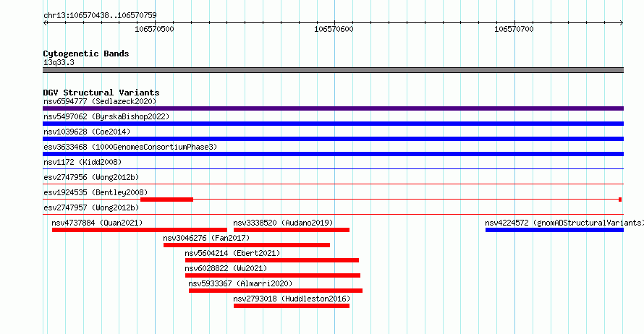Click the blue bar under nsv5497062
Image resolution: width=644 pixels, height=334 pixels.
click(x=333, y=124)
